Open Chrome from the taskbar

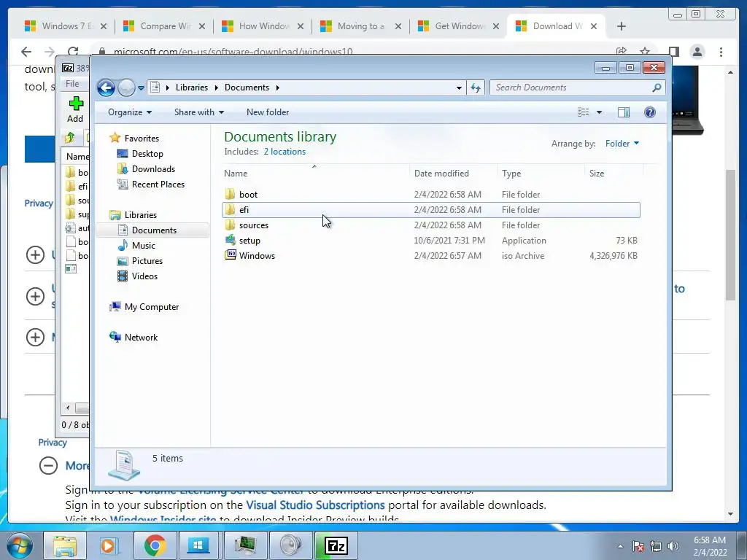(155, 545)
